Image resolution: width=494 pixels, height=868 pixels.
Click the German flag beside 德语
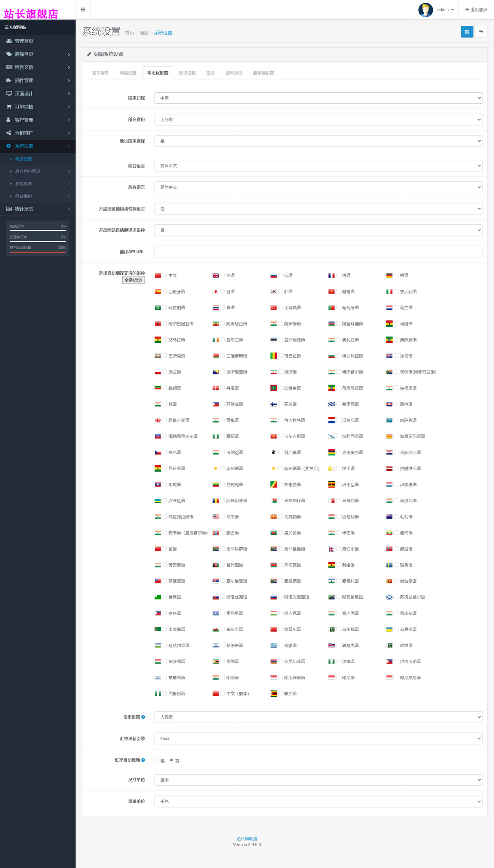click(x=389, y=275)
